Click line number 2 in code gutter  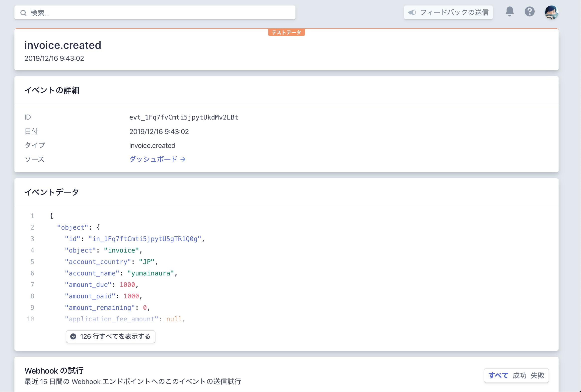(x=32, y=227)
